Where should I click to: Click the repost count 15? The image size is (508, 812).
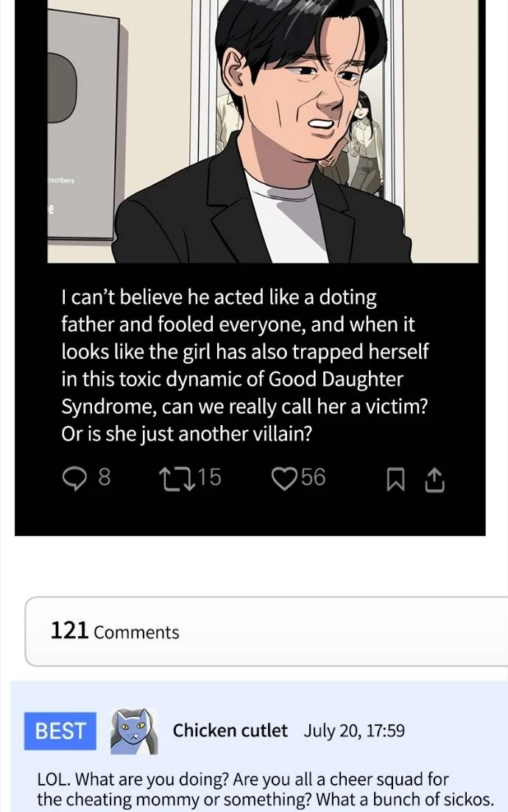point(209,478)
